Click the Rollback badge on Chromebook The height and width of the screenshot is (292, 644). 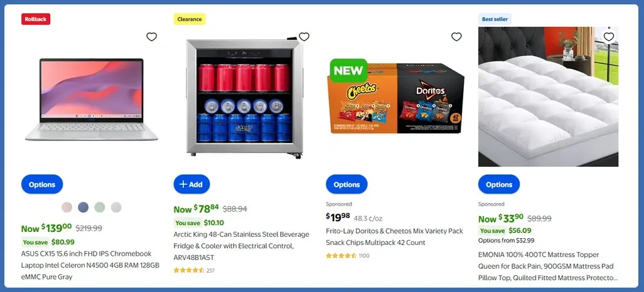pos(36,19)
